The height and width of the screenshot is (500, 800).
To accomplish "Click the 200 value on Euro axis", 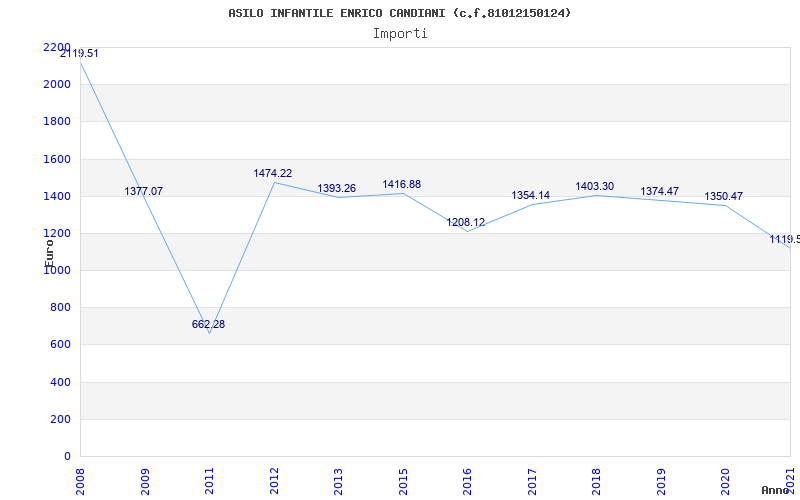I will point(61,419).
